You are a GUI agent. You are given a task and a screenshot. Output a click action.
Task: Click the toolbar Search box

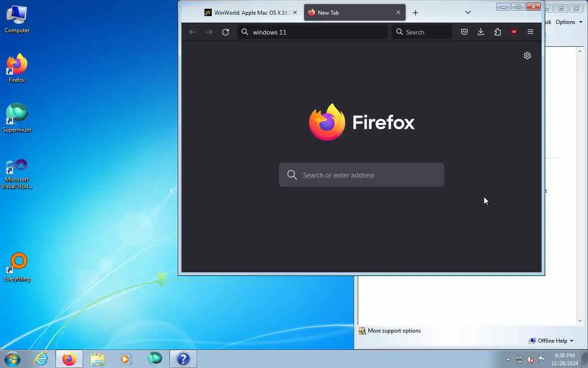click(422, 32)
